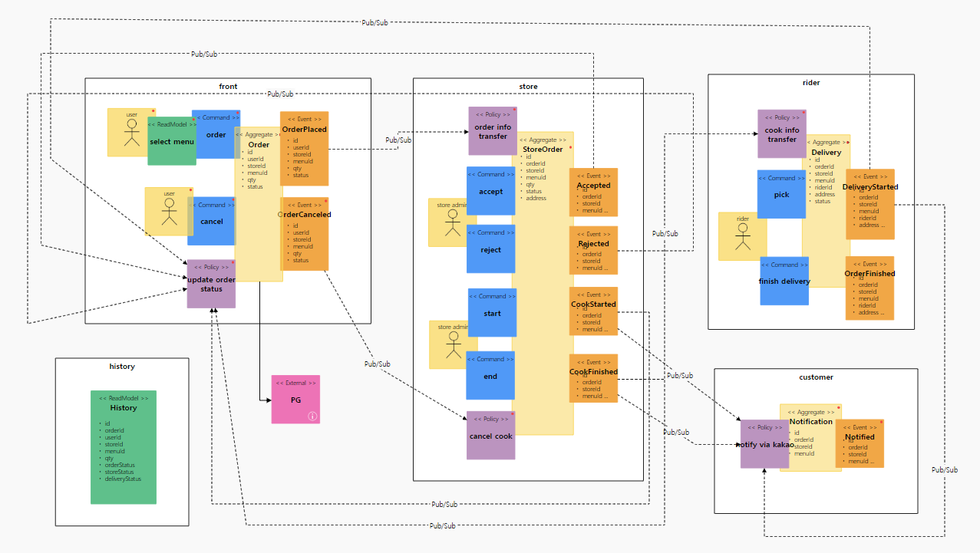
Task: Select the Order aggregate sticker
Action: [x=259, y=204]
